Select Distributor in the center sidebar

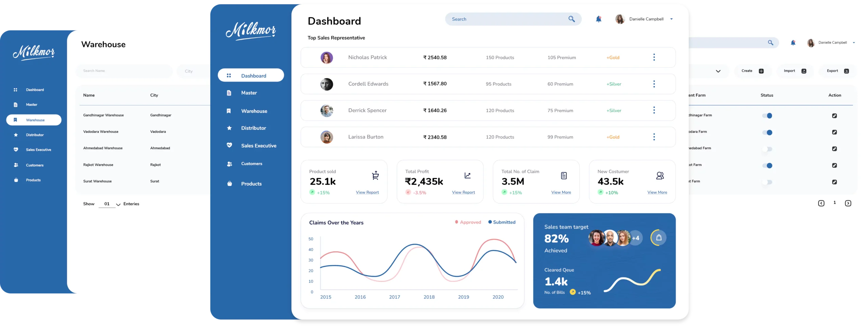253,128
